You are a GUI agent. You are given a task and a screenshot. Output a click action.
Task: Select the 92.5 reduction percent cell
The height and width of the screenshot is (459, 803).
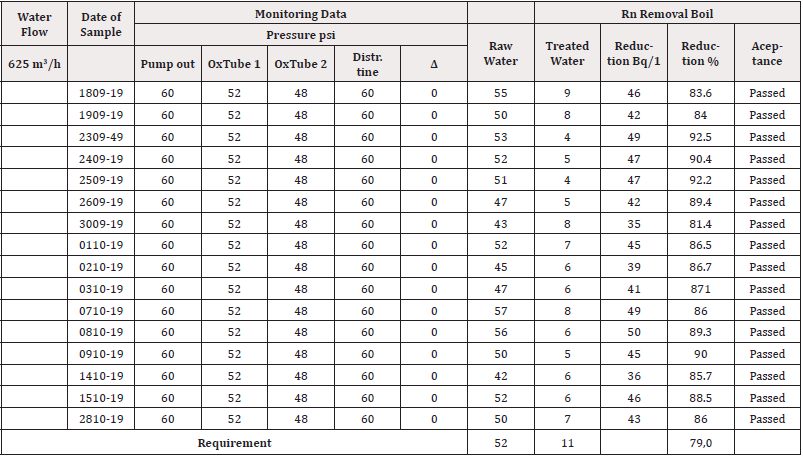pyautogui.click(x=700, y=137)
